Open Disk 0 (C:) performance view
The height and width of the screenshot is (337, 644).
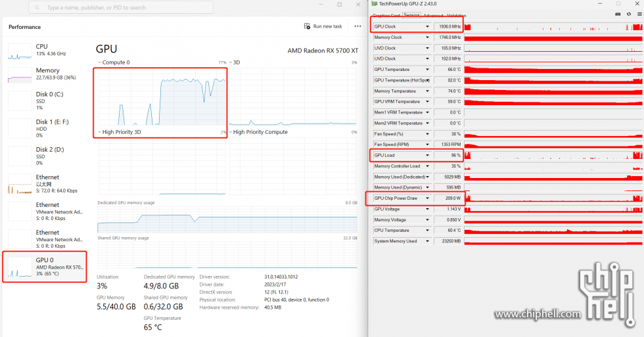point(45,101)
